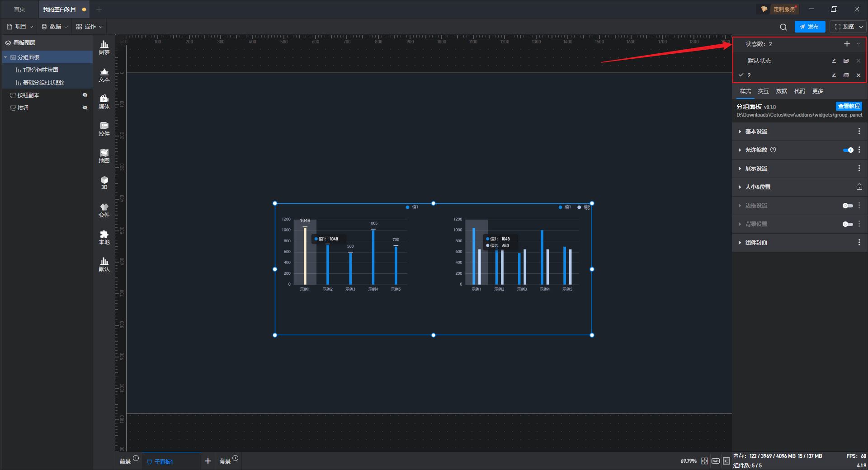Open the 预览 dropdown arrow
The image size is (868, 470).
click(861, 27)
